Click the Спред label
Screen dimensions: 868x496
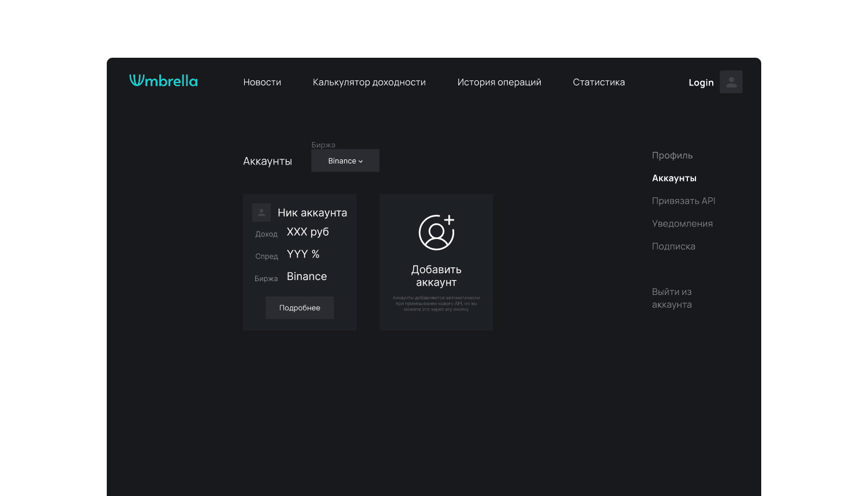tap(267, 256)
